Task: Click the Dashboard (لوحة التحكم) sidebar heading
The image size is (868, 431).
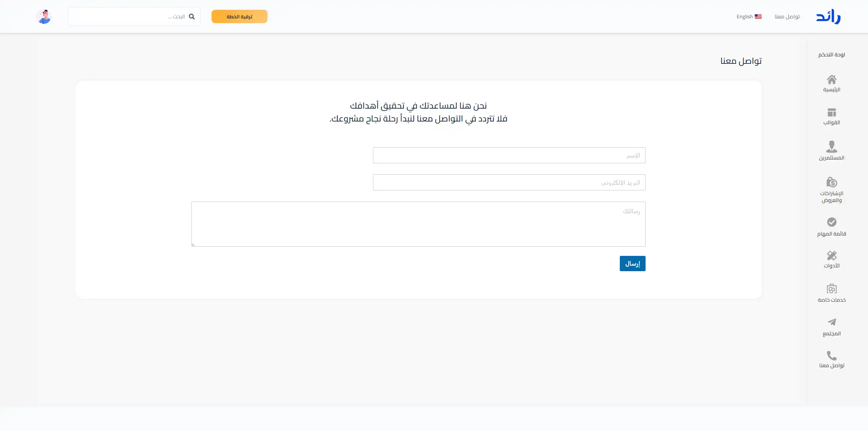Action: pos(831,55)
